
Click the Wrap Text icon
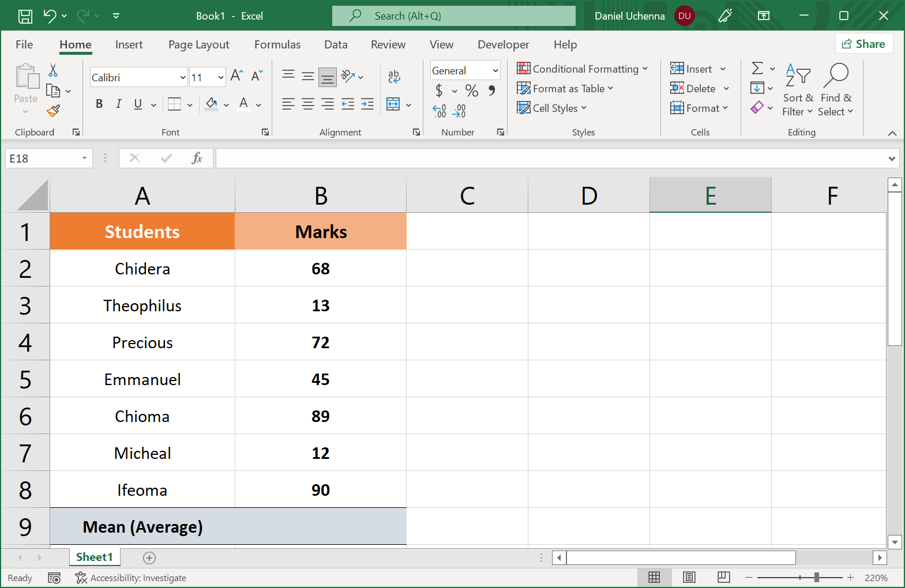(394, 76)
